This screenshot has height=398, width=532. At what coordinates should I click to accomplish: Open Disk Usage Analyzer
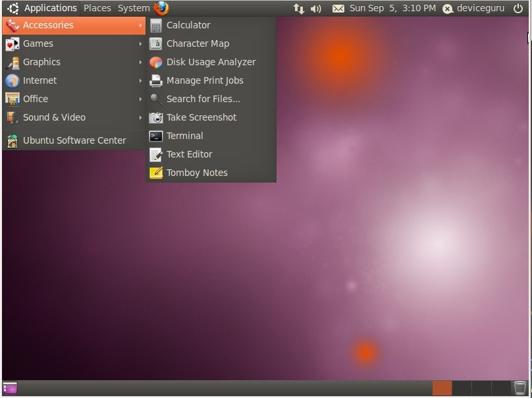pos(211,62)
